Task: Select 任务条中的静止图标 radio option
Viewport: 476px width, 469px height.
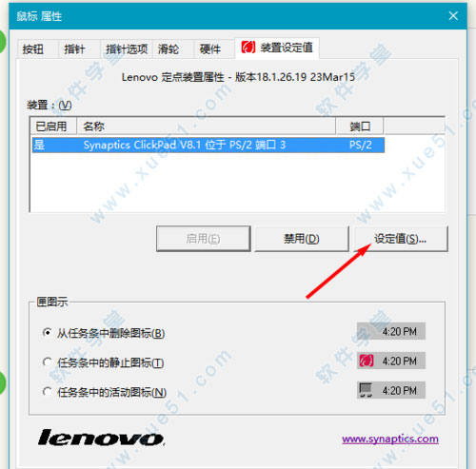Action: click(x=47, y=362)
